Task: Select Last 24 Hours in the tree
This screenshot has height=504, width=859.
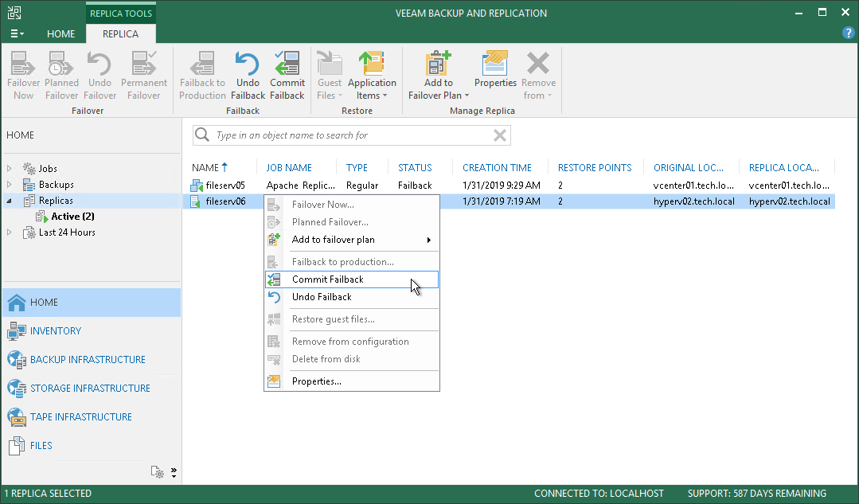Action: coord(67,232)
